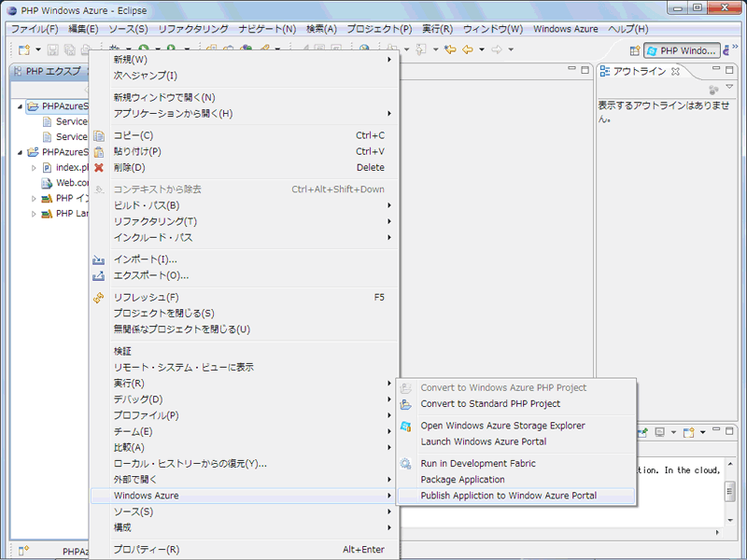Screen dimensions: 747x560
Task: Click the Forward navigation arrow in toolbar
Action: [x=497, y=49]
